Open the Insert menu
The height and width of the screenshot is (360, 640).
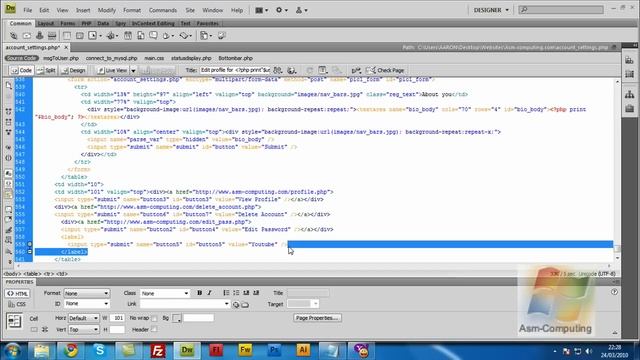(x=83, y=10)
